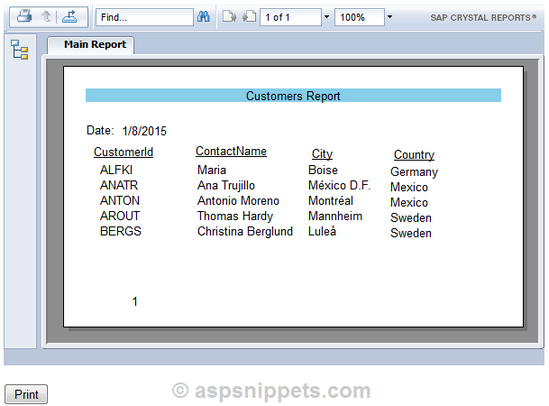Toggle the group tree panel icon
This screenshot has width=549, height=406.
click(19, 49)
